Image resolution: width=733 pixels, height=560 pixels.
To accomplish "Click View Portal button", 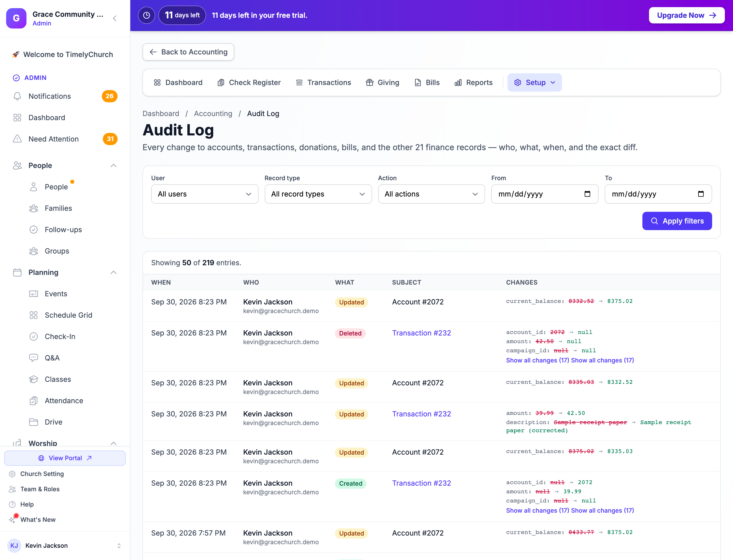I will point(65,458).
